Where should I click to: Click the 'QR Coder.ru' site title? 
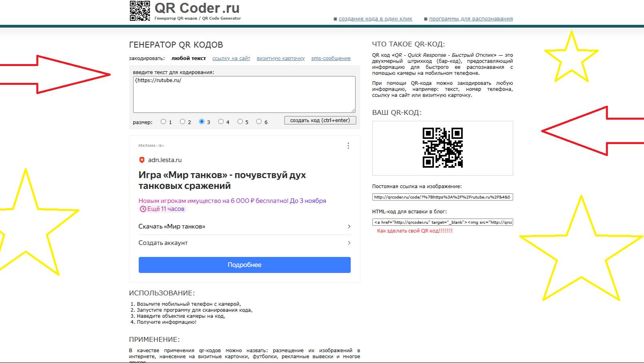tap(197, 8)
